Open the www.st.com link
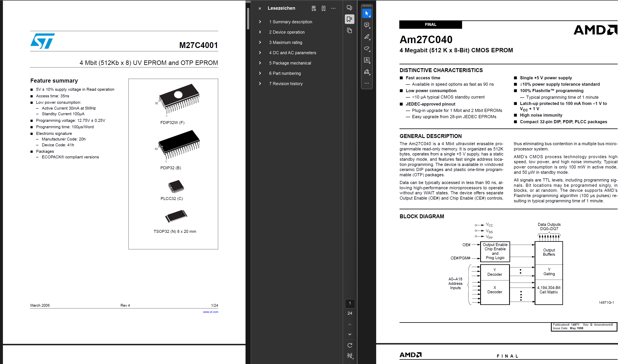The width and height of the screenshot is (618, 364). pyautogui.click(x=210, y=312)
